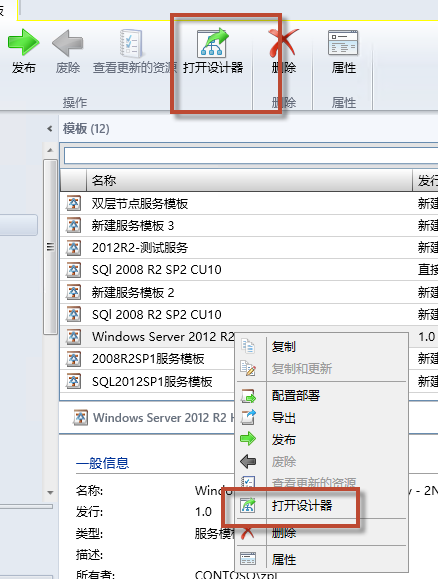Click the grey 废除 back arrow in ribbon
Screen dimensions: 438x579
[x=68, y=43]
